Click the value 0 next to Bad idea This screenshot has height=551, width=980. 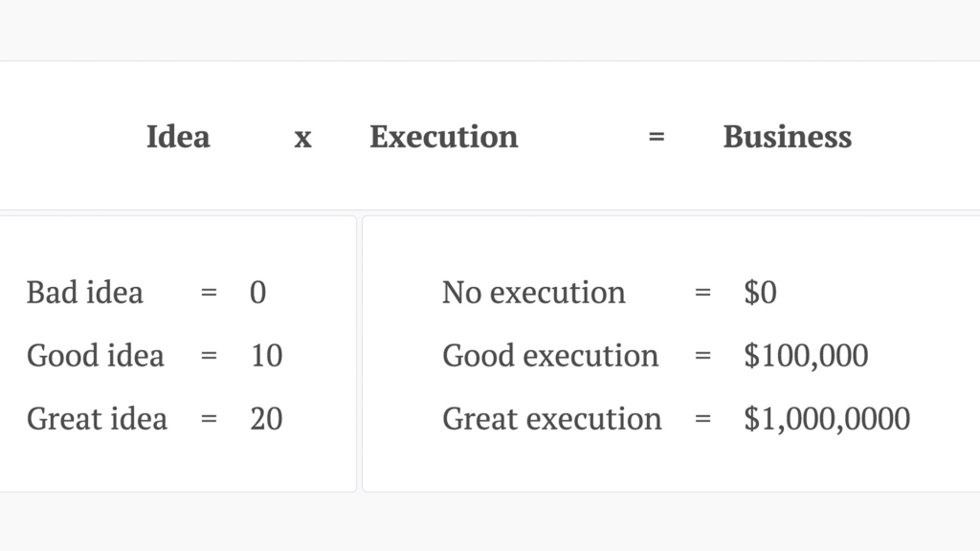(x=258, y=293)
